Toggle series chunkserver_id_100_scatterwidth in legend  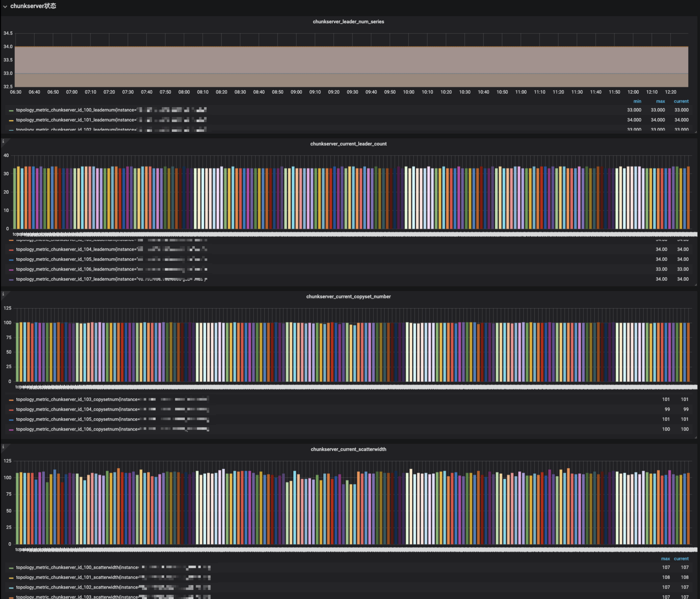[113, 567]
